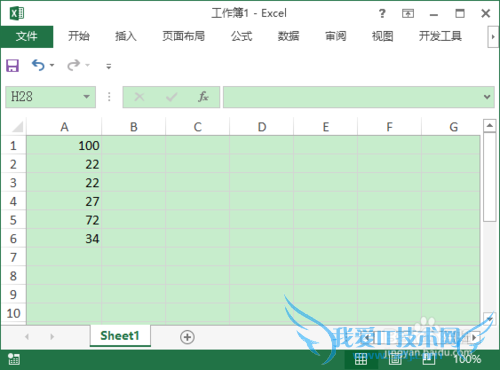Select row 7 header
Viewport: 500px width, 370px height.
pyautogui.click(x=13, y=257)
